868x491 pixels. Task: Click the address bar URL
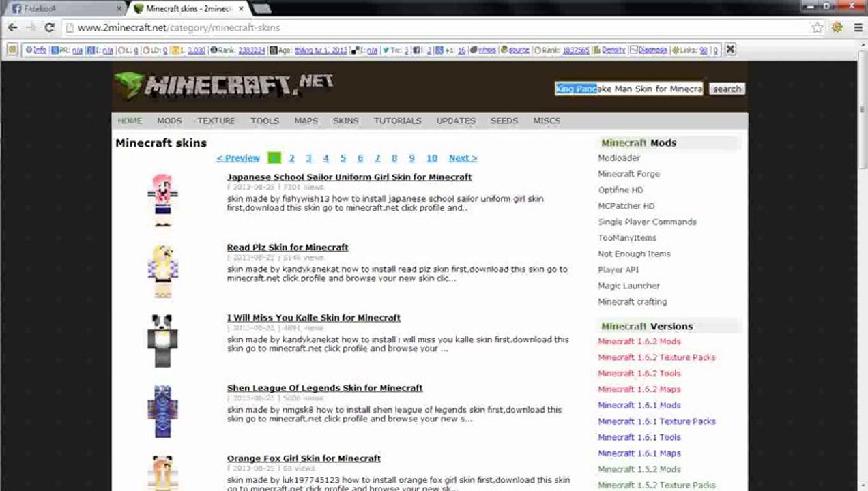(x=179, y=28)
